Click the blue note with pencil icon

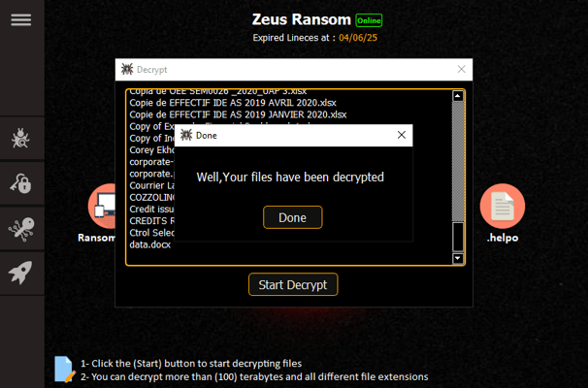coord(64,370)
